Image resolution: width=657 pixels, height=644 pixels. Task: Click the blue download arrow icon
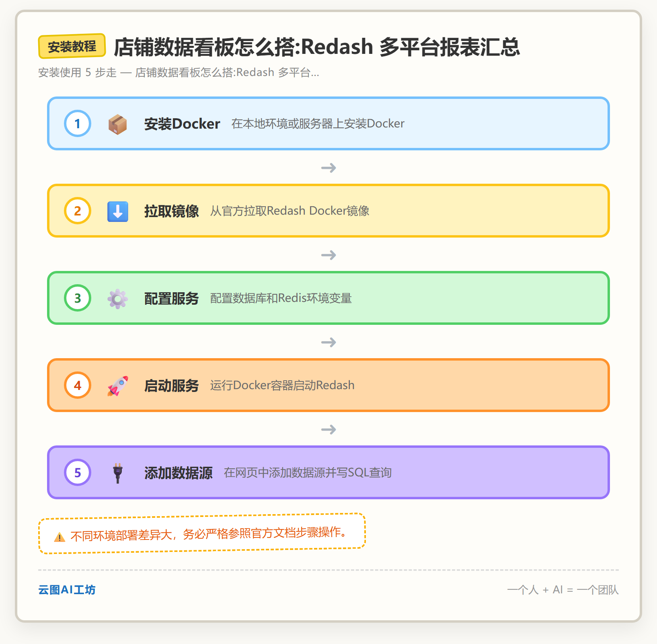click(117, 211)
